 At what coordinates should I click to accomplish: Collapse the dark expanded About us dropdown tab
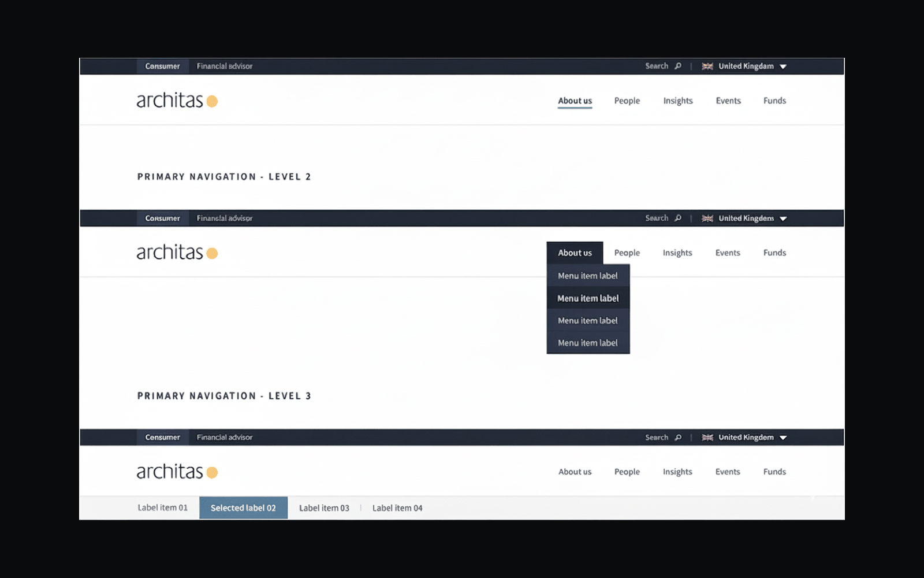tap(575, 253)
